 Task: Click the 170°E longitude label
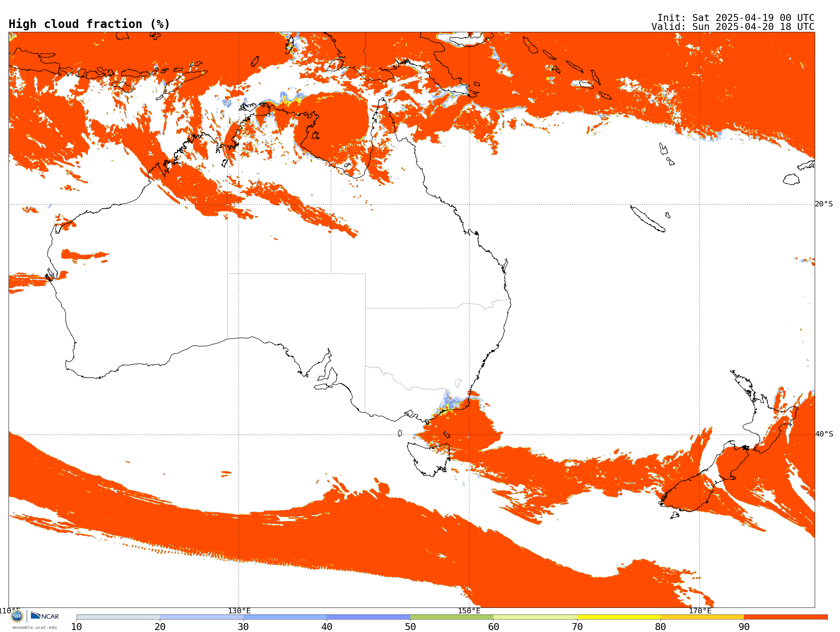click(x=700, y=611)
